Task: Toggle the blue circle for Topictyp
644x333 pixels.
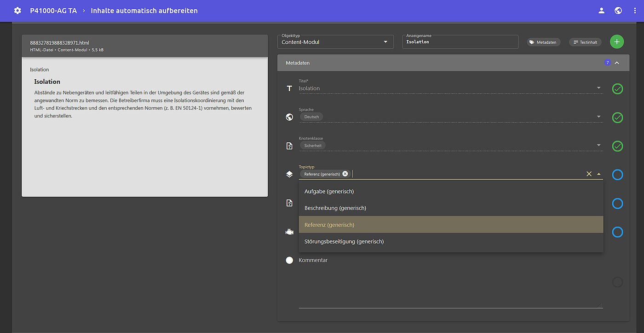Action: pyautogui.click(x=617, y=175)
